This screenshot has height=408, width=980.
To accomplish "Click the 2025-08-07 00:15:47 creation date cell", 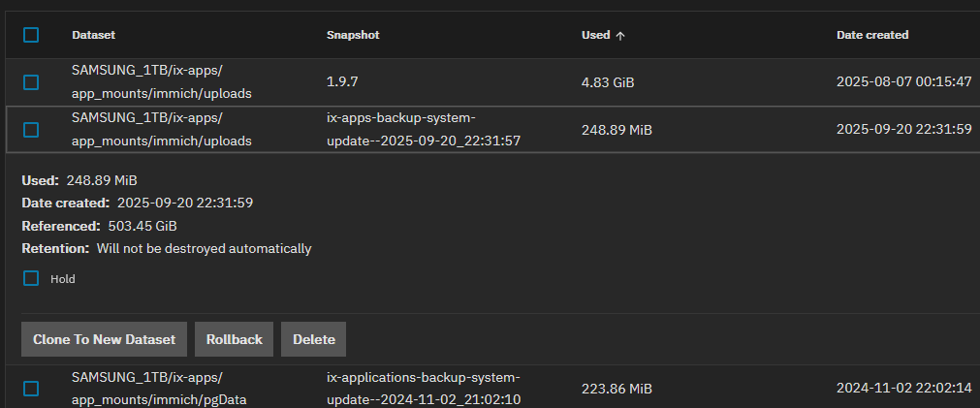I will (903, 82).
